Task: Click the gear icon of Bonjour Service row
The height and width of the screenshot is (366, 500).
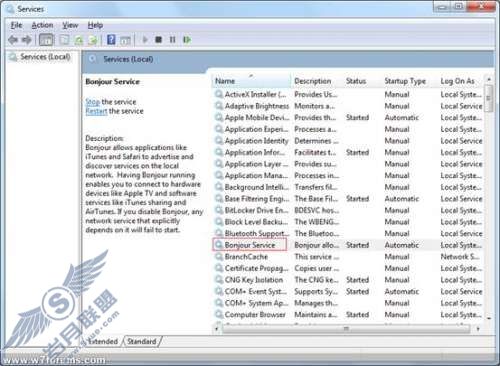Action: point(219,245)
